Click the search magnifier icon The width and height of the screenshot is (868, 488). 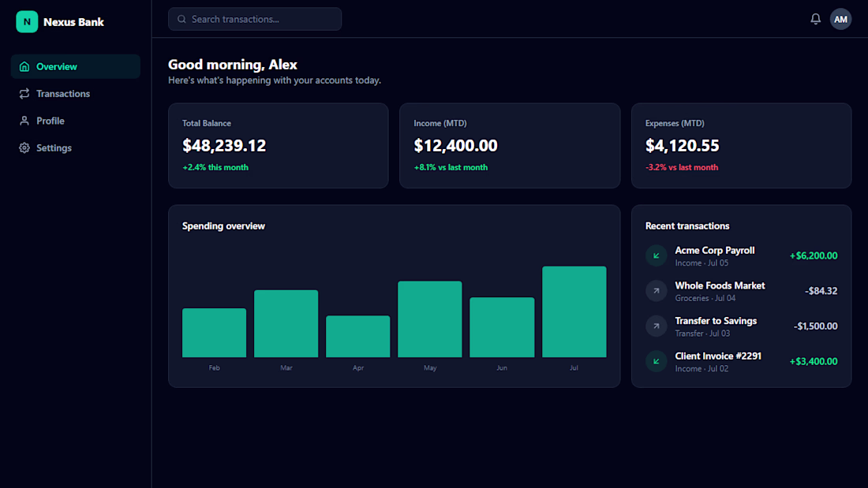[x=181, y=20]
